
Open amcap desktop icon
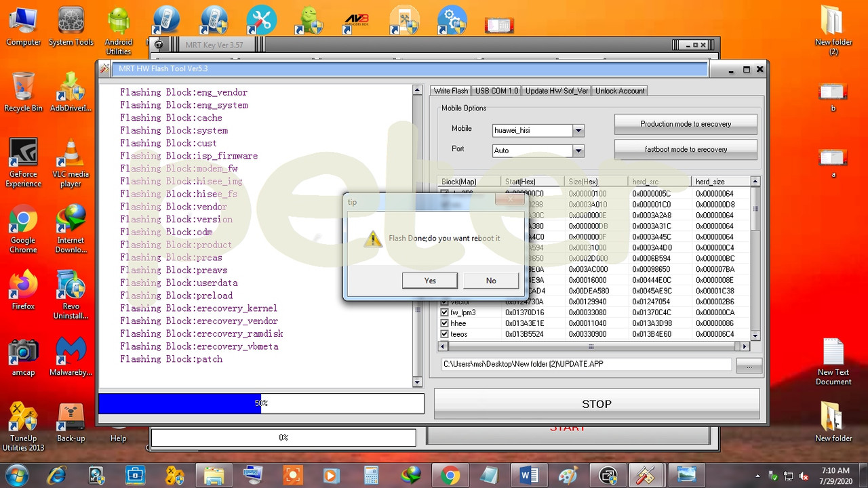coord(23,356)
